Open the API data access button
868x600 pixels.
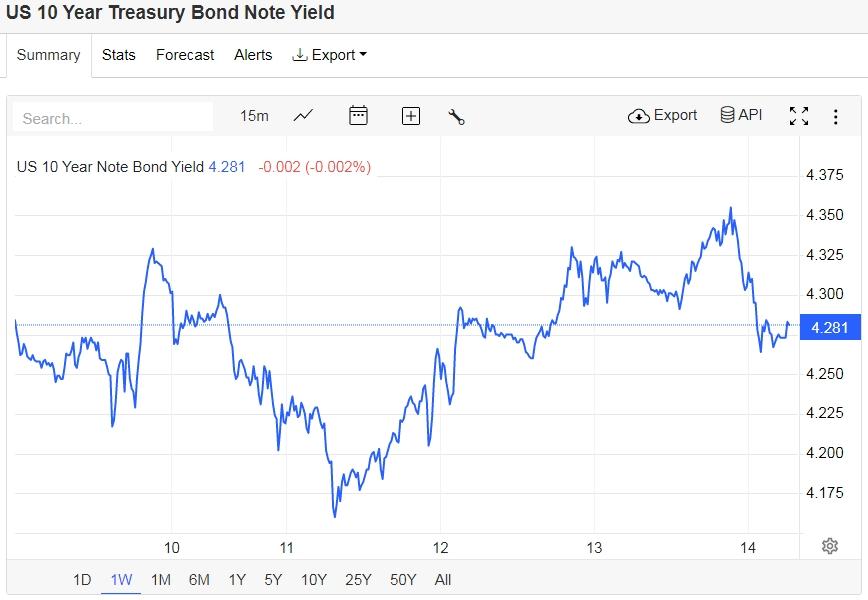coord(741,116)
